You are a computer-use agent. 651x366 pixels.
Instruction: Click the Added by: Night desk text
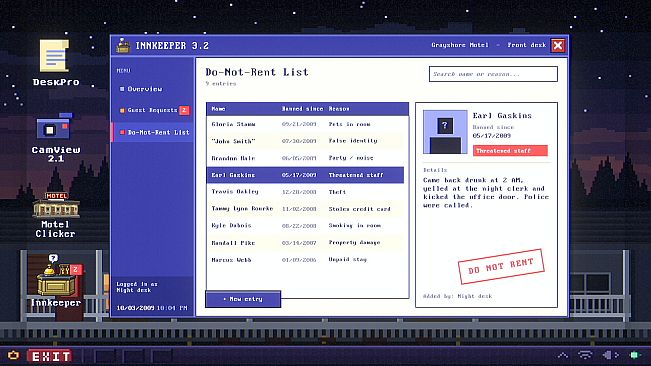pos(457,296)
